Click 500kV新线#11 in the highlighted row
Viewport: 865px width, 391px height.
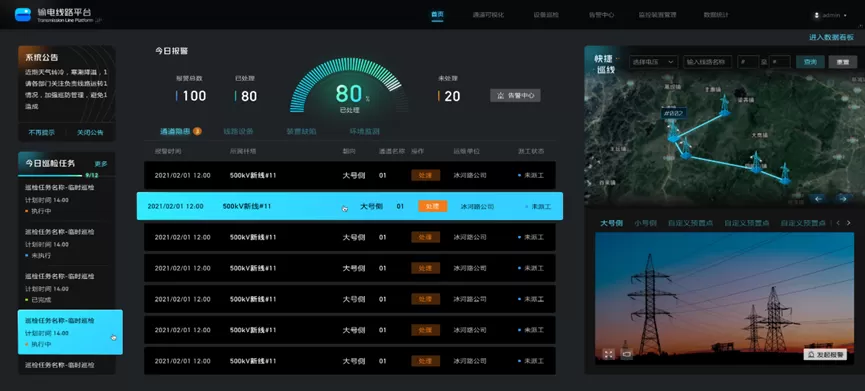click(247, 206)
